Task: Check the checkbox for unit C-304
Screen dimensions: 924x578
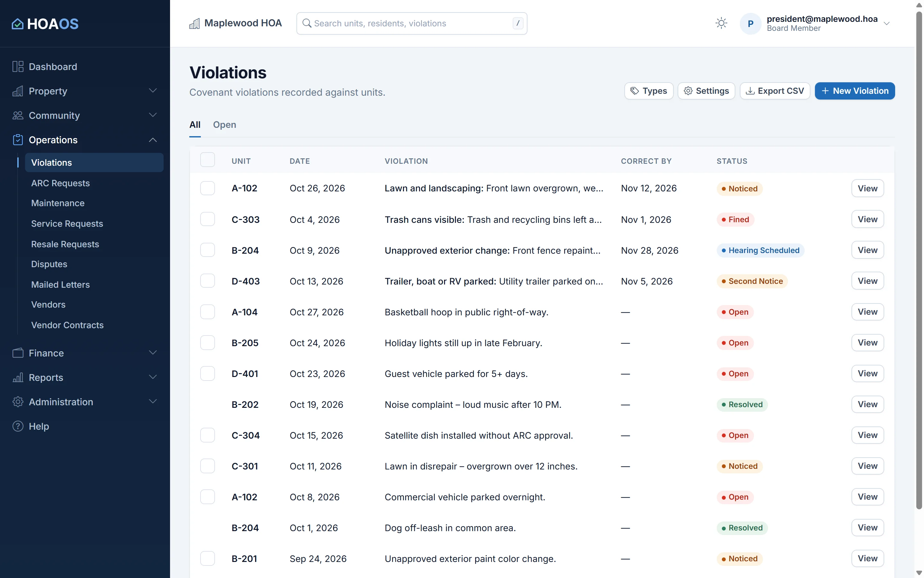Action: tap(207, 435)
